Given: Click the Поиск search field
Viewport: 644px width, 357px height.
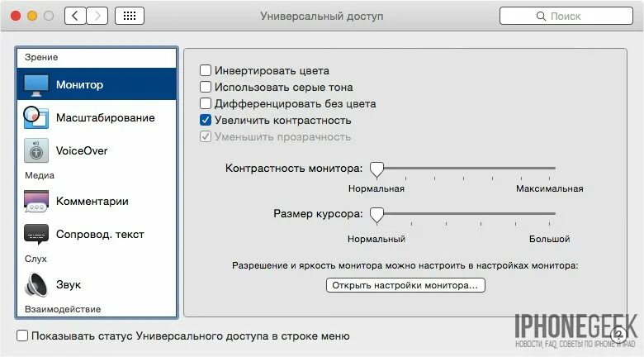Looking at the screenshot, I should [566, 16].
